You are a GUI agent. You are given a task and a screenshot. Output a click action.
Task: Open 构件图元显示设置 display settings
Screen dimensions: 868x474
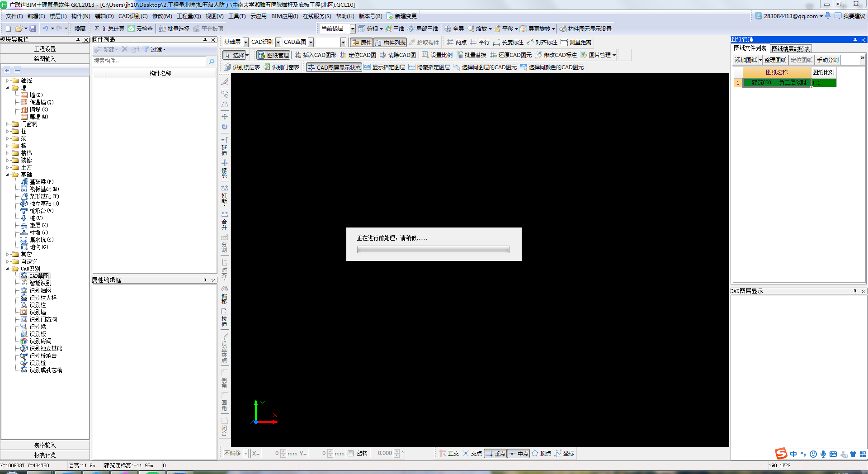585,28
